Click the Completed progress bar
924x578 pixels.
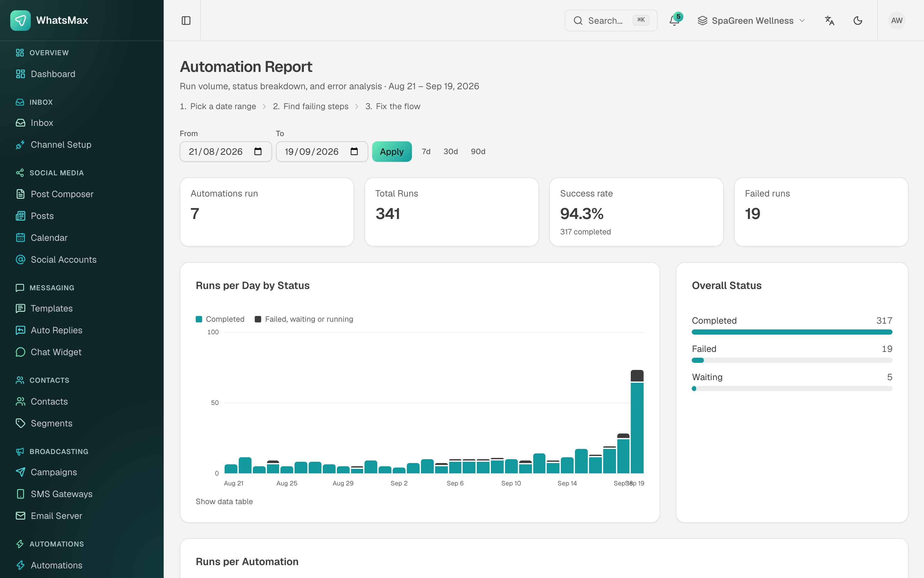pos(792,332)
